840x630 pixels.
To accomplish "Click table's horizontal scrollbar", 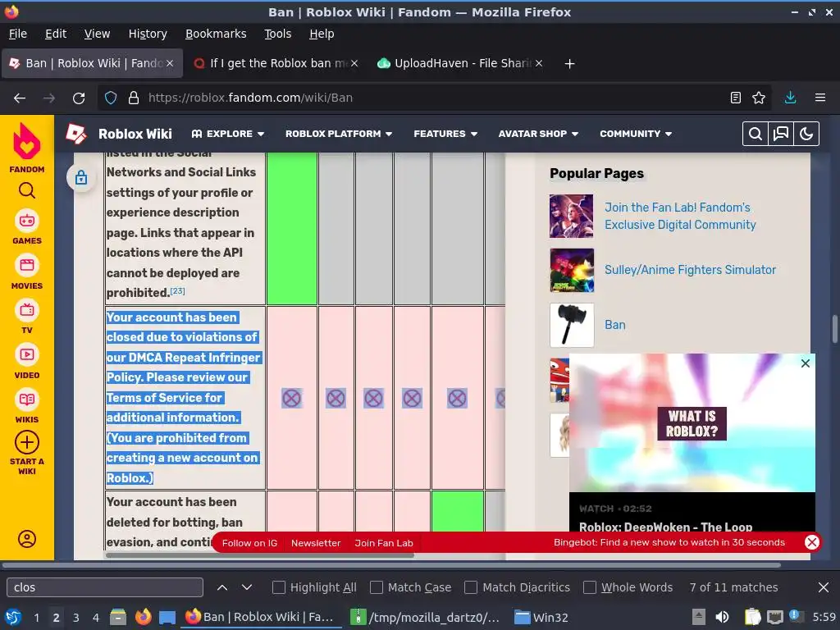I will point(260,555).
